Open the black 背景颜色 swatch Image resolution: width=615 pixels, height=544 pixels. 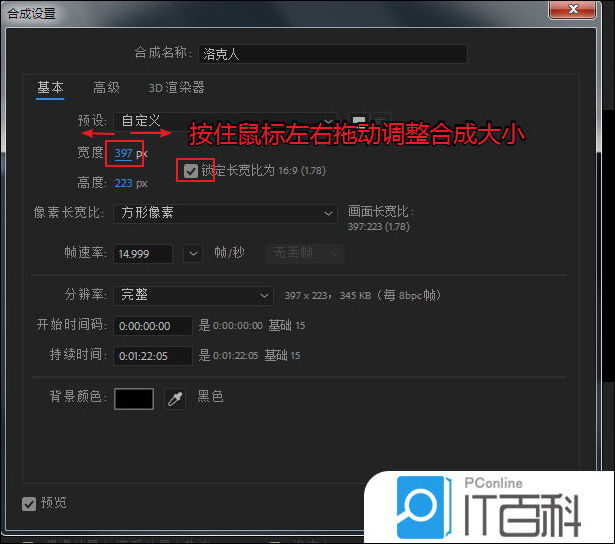pos(134,399)
